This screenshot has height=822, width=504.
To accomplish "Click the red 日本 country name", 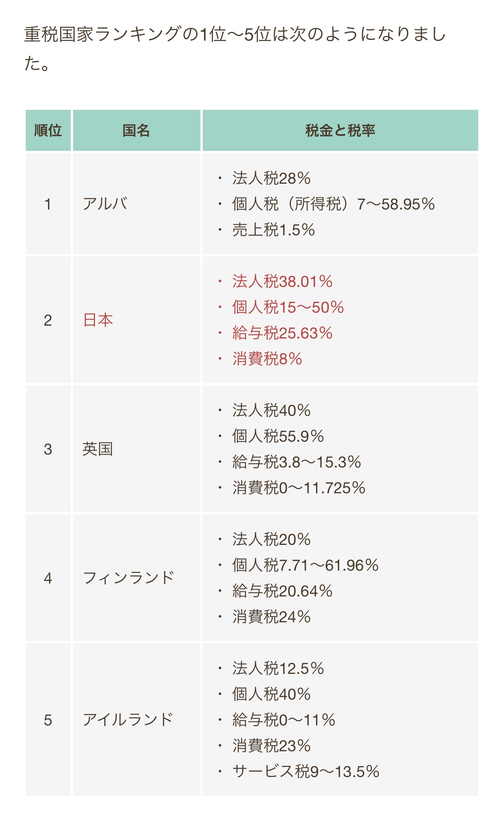I will 98,320.
